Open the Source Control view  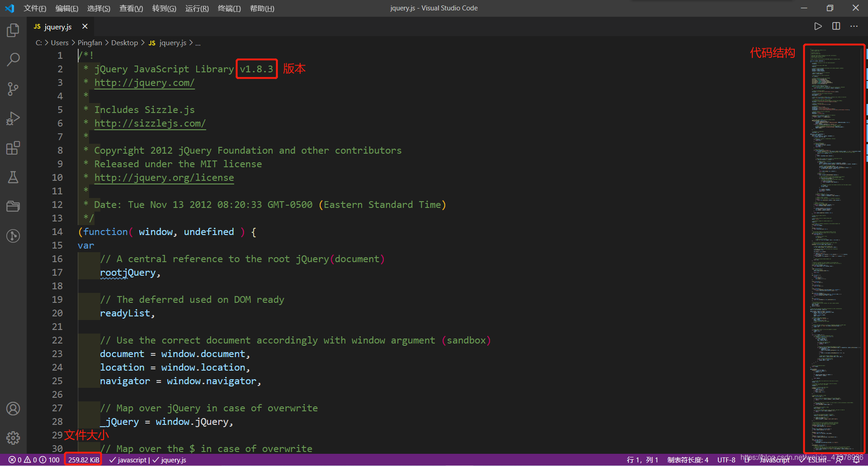(13, 89)
